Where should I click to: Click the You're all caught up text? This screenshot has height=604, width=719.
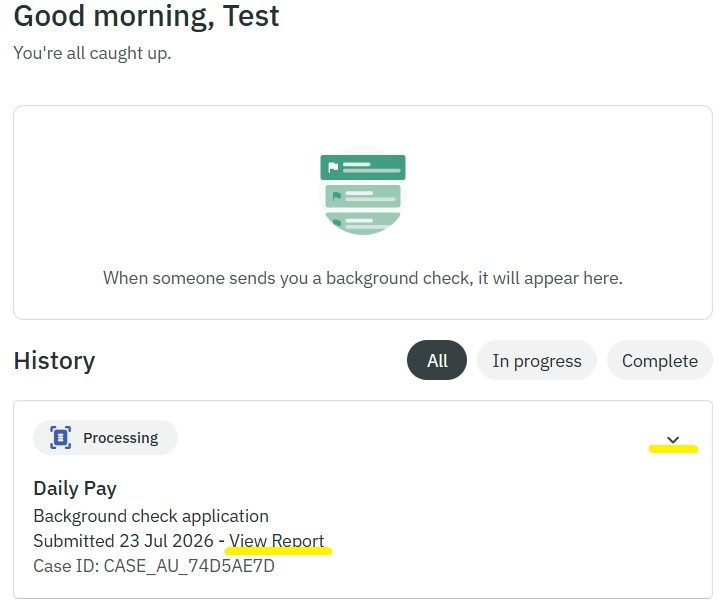click(92, 53)
